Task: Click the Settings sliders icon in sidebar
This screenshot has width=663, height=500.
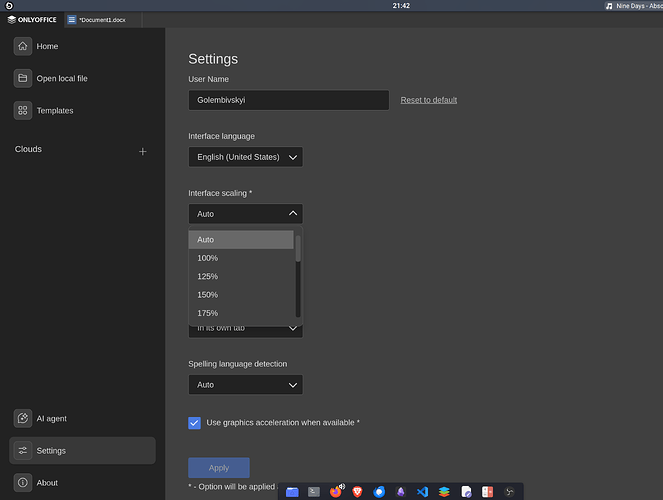Action: coord(22,451)
